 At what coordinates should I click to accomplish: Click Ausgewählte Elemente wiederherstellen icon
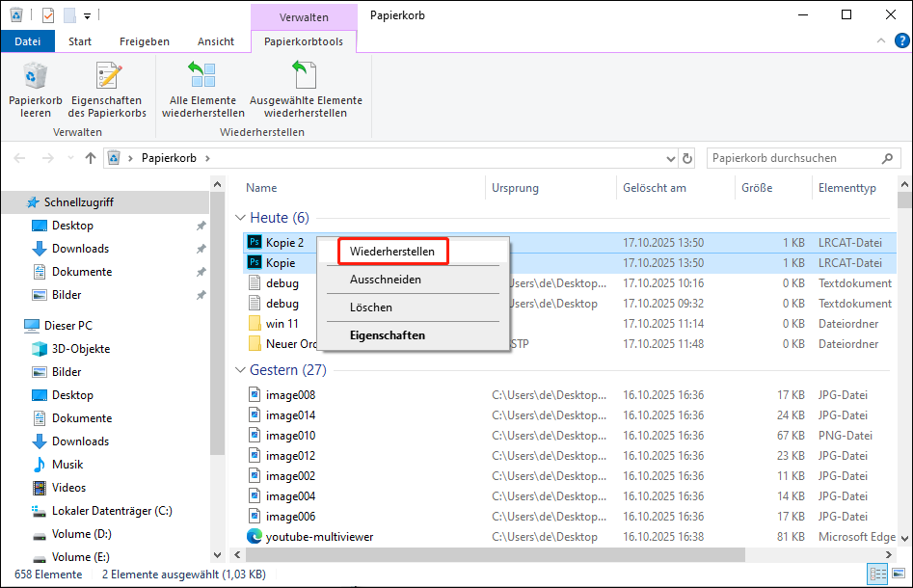coord(305,77)
